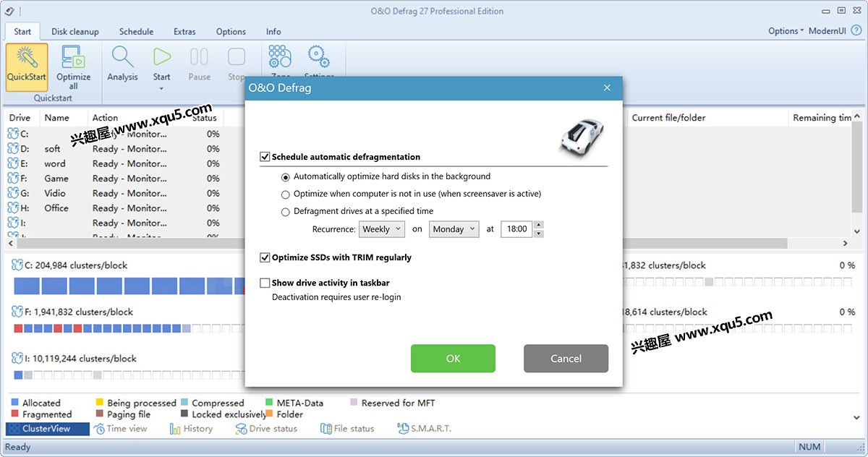Select drive D: soft icon
Image resolution: width=868 pixels, height=457 pixels.
coord(13,149)
